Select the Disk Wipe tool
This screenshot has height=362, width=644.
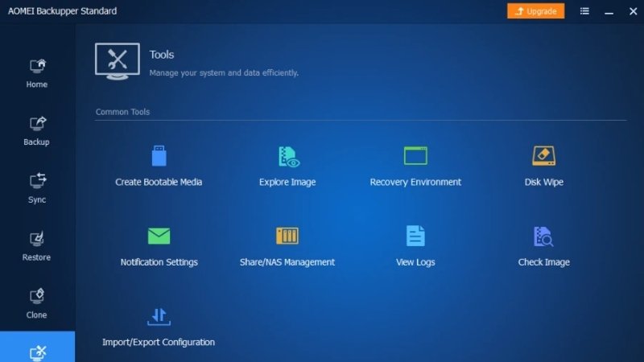(543, 166)
